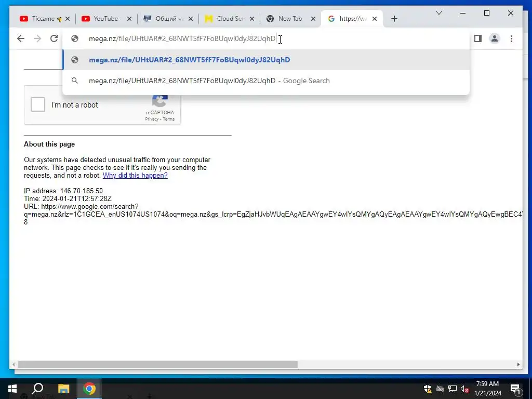This screenshot has height=399, width=532.
Task: Open a new tab with plus button
Action: [394, 19]
